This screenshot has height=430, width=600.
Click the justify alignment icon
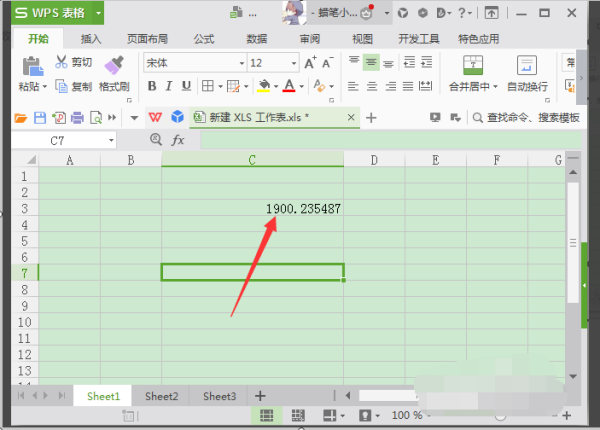(408, 86)
